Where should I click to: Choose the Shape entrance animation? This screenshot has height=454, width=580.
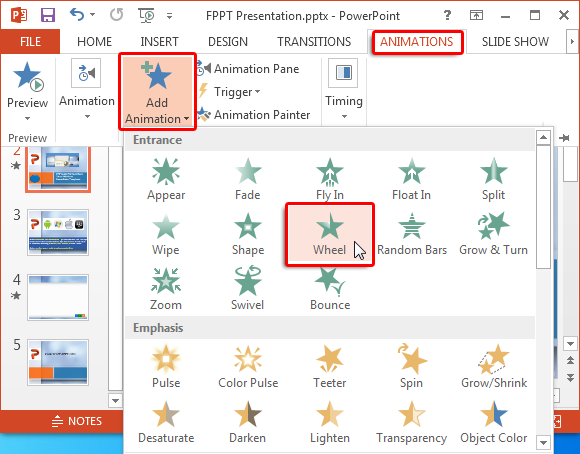247,234
